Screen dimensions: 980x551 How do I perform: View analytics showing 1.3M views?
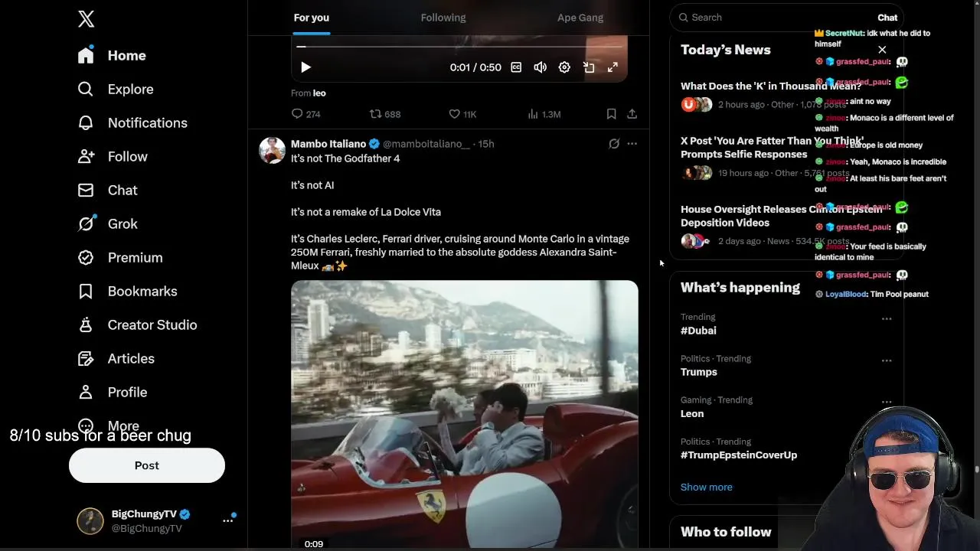[x=544, y=114]
